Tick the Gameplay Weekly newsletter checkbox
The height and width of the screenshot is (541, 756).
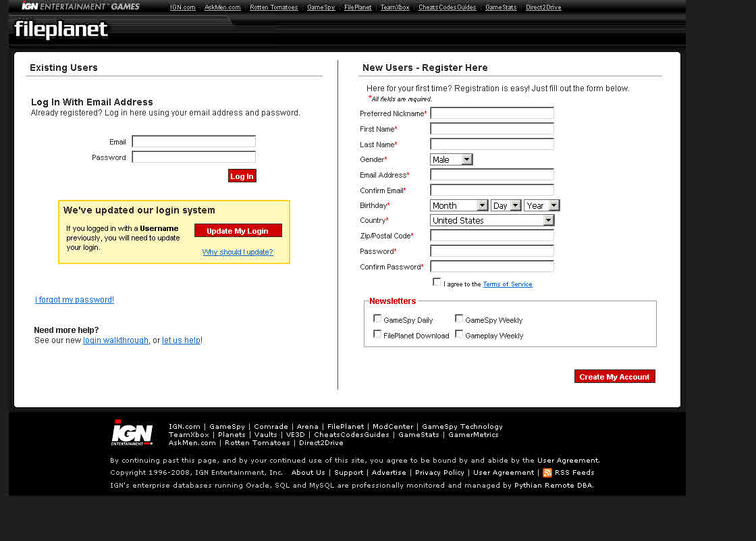point(459,334)
